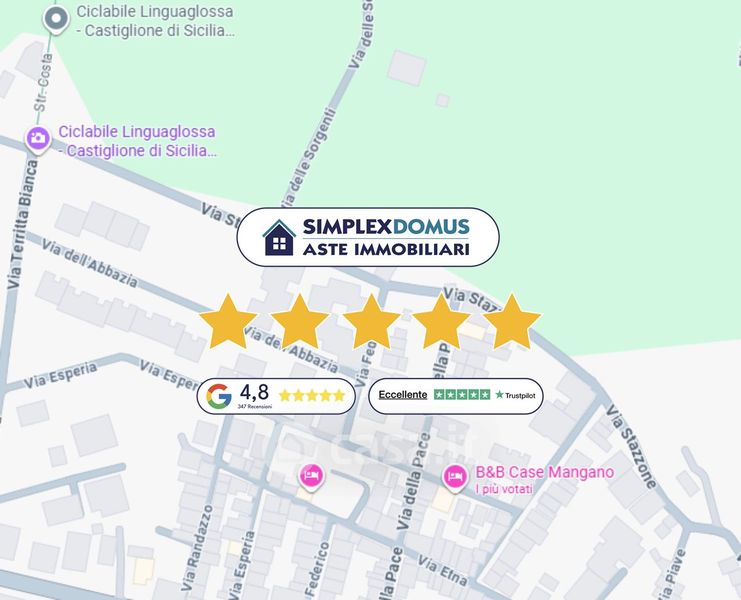
Task: Open the Google 4,8 rating badge
Action: pyautogui.click(x=276, y=396)
